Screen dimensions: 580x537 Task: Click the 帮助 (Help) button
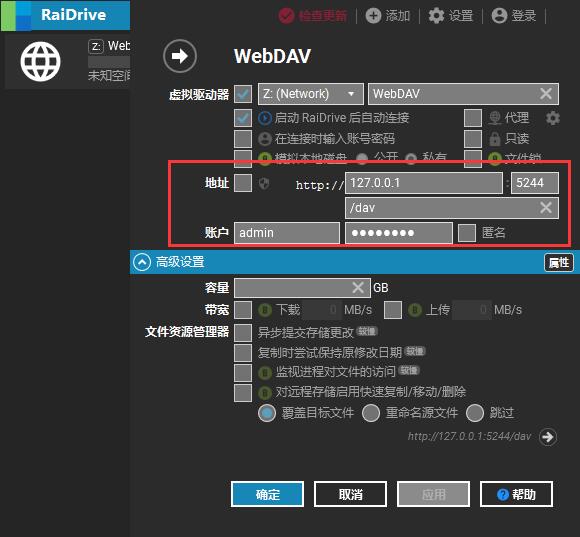[516, 494]
